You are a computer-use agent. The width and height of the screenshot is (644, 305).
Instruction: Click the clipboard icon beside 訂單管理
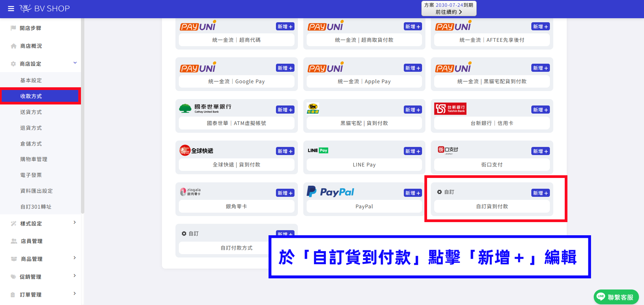pyautogui.click(x=13, y=295)
